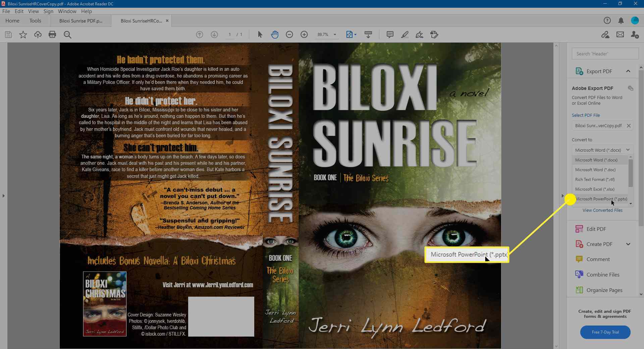Print the document using printer icon
This screenshot has width=644, height=349.
coord(52,35)
